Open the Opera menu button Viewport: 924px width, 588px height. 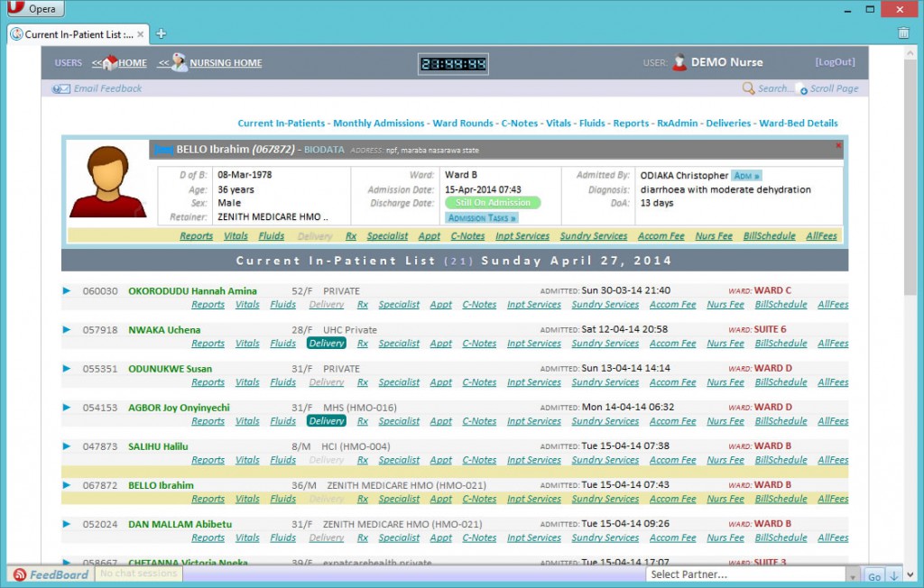[32, 8]
